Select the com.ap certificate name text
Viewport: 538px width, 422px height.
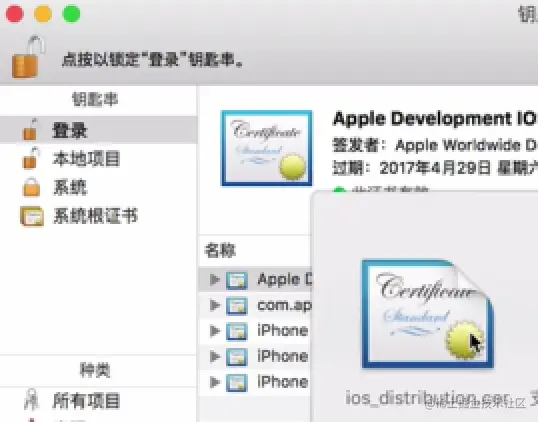click(x=284, y=305)
